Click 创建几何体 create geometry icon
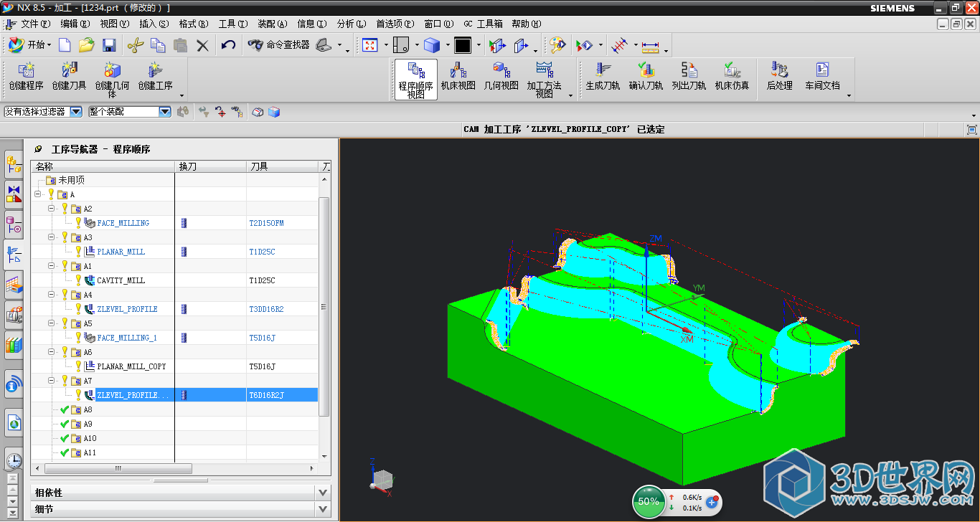 coord(113,79)
